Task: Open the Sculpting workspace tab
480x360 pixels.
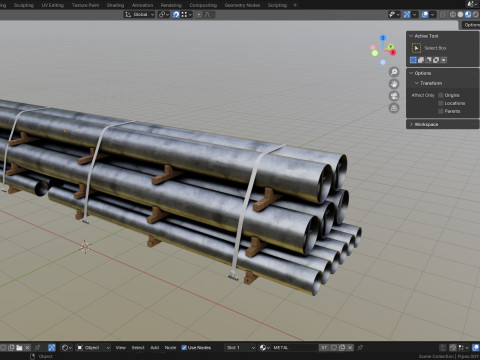Action: [24, 5]
